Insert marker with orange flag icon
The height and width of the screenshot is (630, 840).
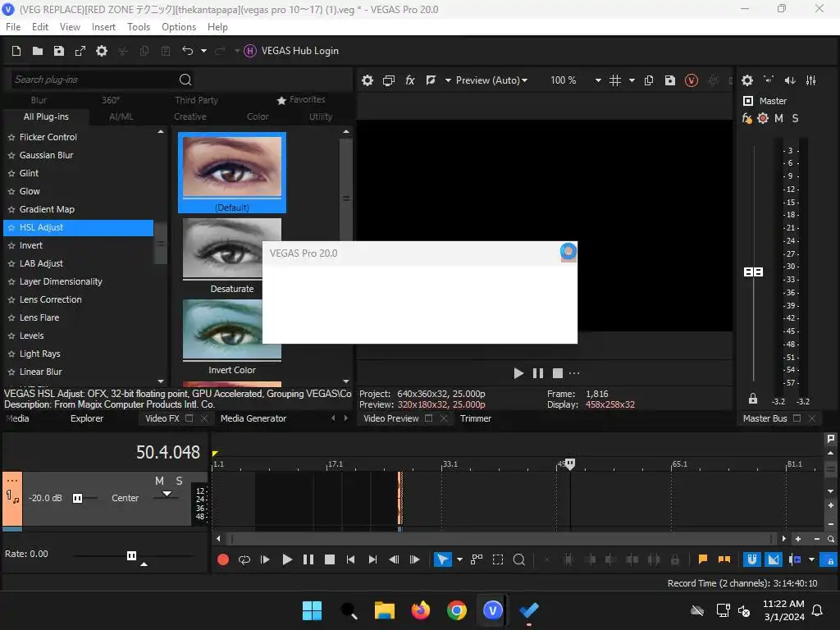pos(703,559)
